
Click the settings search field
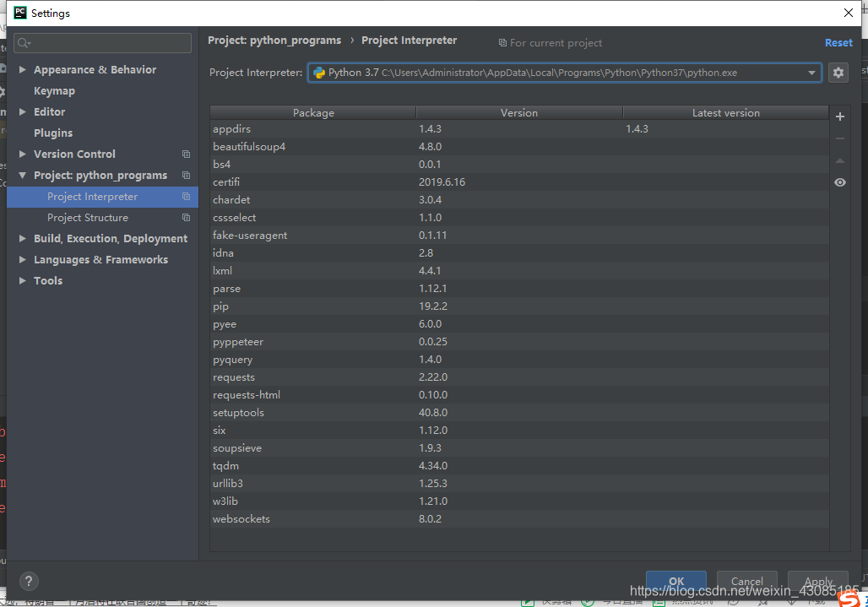(x=102, y=42)
